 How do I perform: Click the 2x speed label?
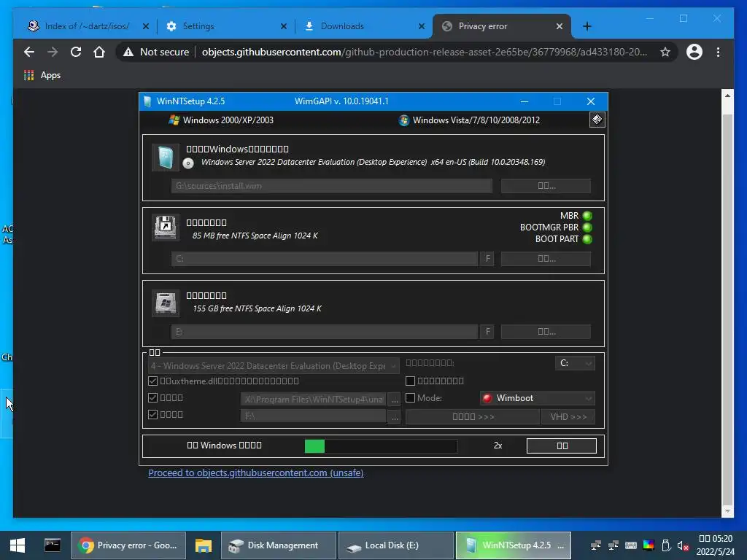pyautogui.click(x=498, y=446)
